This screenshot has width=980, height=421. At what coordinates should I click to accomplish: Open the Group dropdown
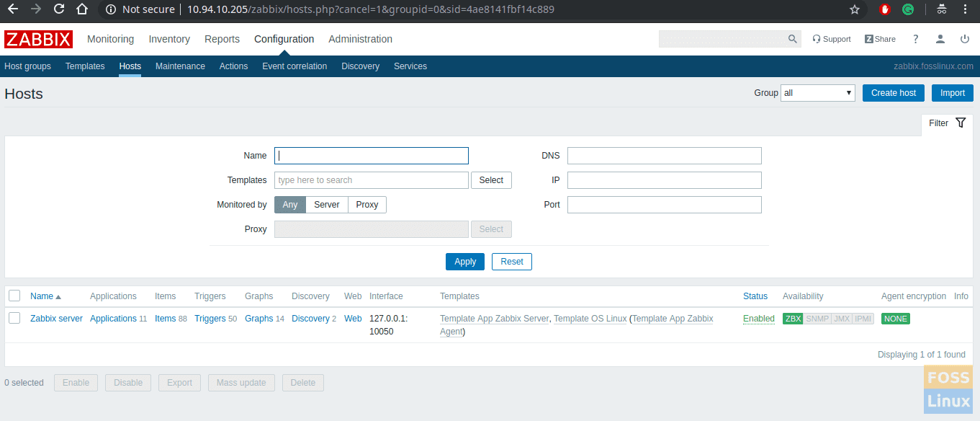(x=818, y=93)
